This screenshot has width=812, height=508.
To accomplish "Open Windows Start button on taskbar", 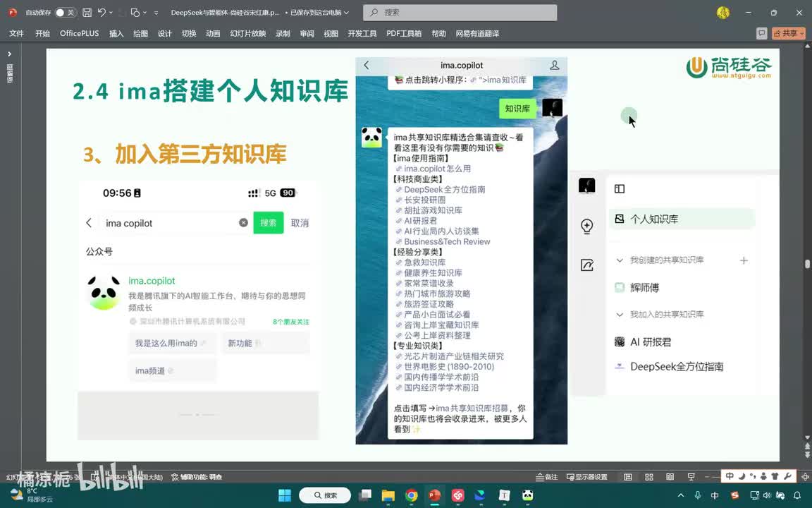I will click(284, 495).
